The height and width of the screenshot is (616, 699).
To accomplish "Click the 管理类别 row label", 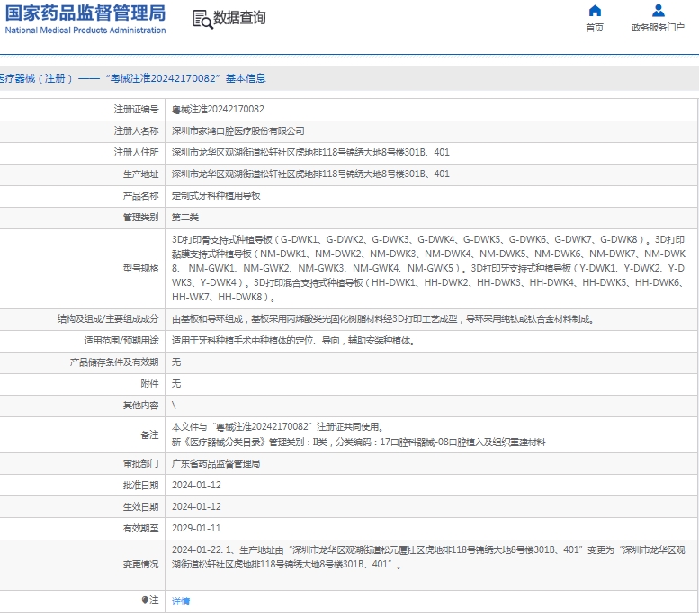I will [141, 218].
